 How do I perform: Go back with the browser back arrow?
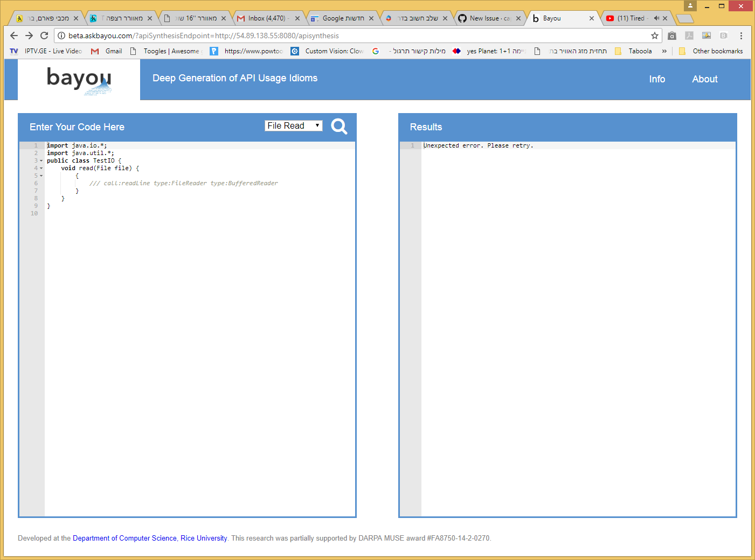pyautogui.click(x=14, y=36)
